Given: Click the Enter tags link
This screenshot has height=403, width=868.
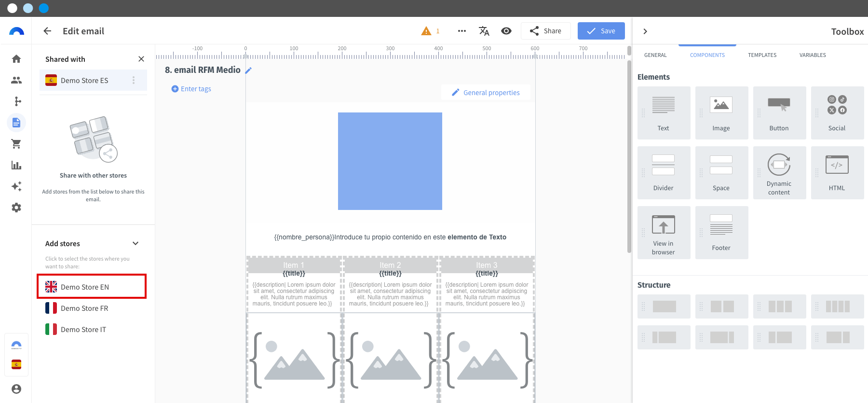Looking at the screenshot, I should (x=191, y=89).
